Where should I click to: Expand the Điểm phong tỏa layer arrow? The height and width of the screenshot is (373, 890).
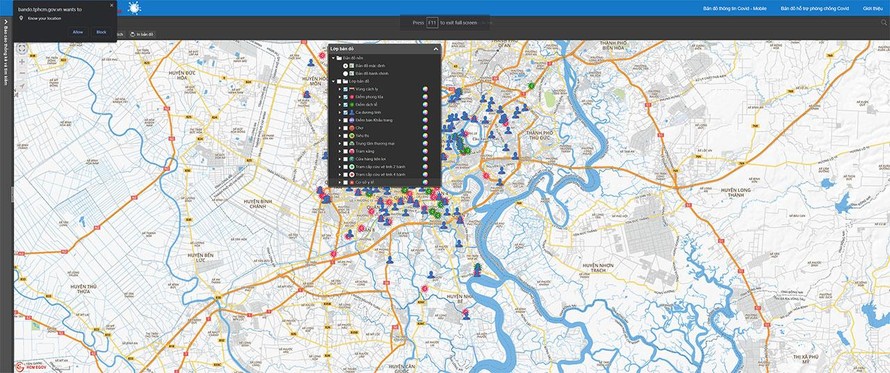[x=339, y=97]
